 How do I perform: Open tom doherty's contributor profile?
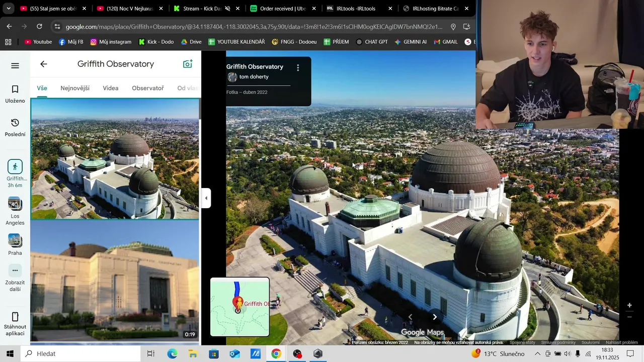click(x=254, y=77)
